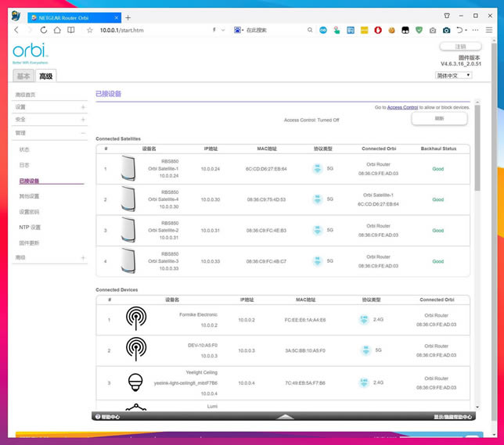Viewport: 504px width, 445px height.
Task: Go to the browser home page
Action: point(57,31)
